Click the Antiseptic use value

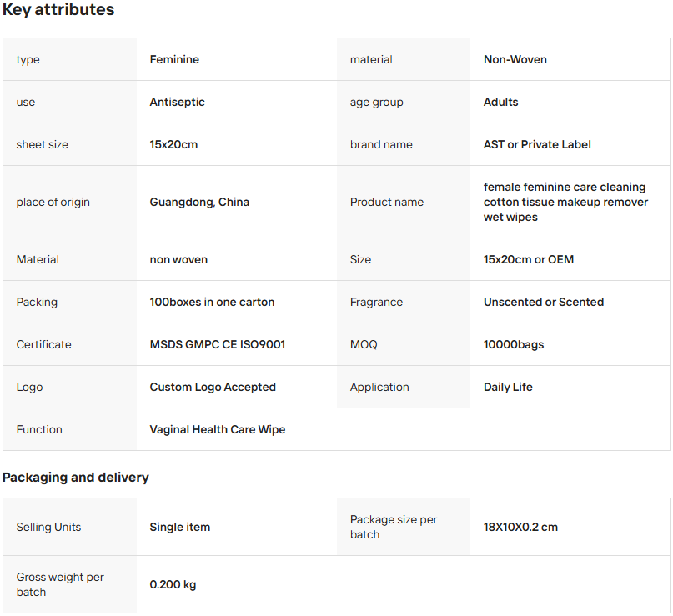177,102
